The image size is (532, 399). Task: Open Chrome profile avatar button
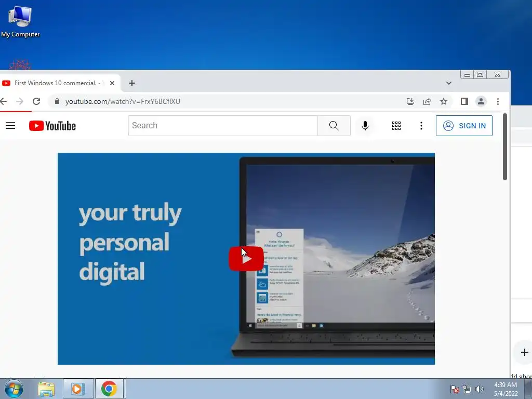click(x=481, y=101)
